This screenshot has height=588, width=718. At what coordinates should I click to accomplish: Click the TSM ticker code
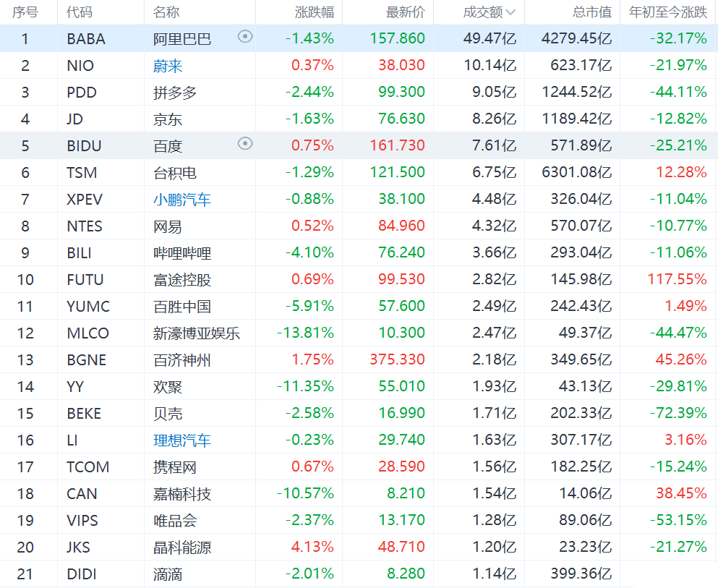pyautogui.click(x=82, y=173)
